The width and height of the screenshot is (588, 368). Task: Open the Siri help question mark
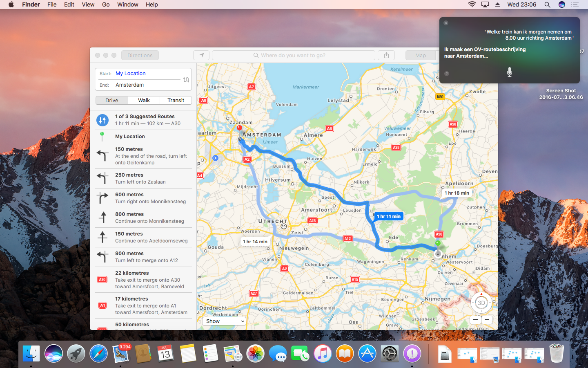tap(447, 74)
